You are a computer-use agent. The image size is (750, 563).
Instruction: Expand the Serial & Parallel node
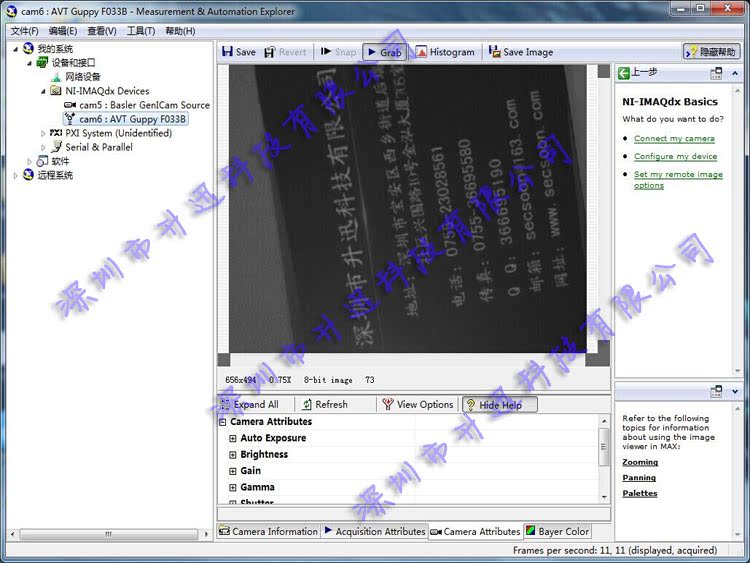coord(44,147)
